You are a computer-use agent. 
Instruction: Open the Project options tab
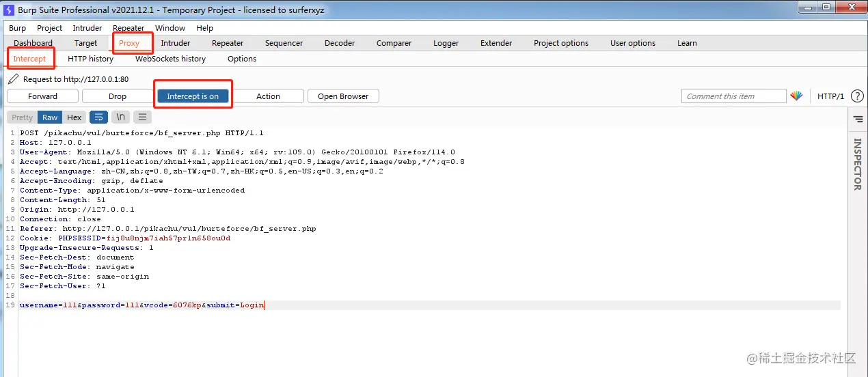point(561,43)
